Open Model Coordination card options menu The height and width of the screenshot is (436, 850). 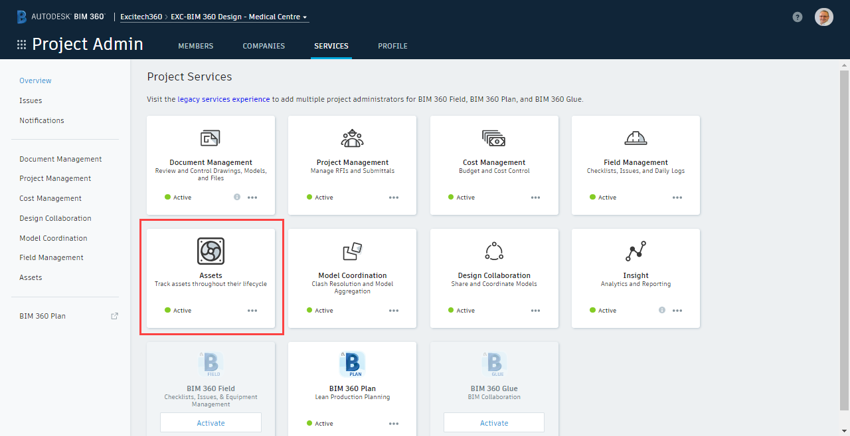[394, 310]
